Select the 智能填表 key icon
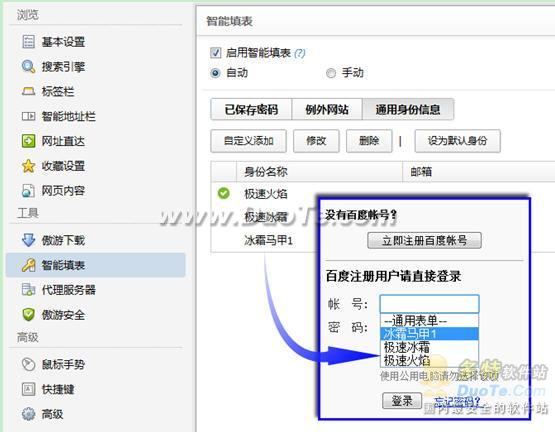 pyautogui.click(x=29, y=265)
